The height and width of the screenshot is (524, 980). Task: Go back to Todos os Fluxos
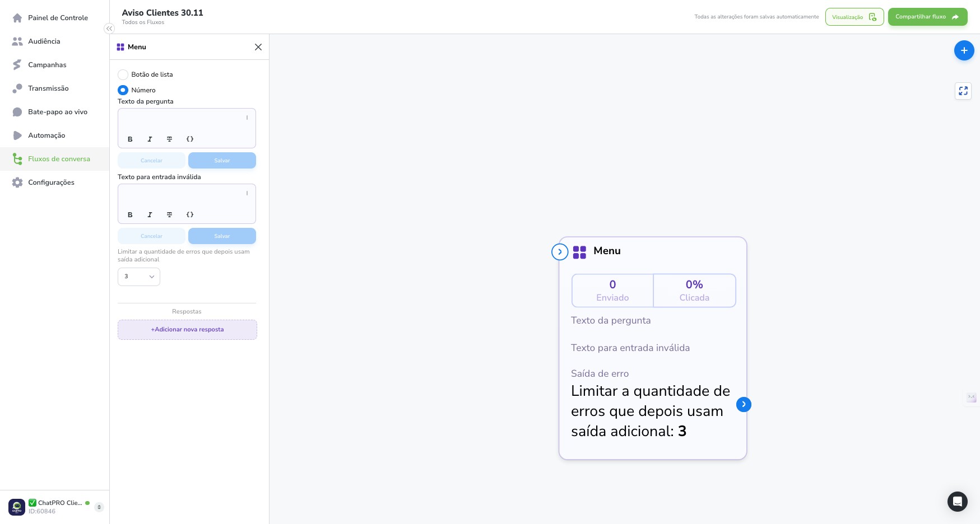tap(143, 22)
